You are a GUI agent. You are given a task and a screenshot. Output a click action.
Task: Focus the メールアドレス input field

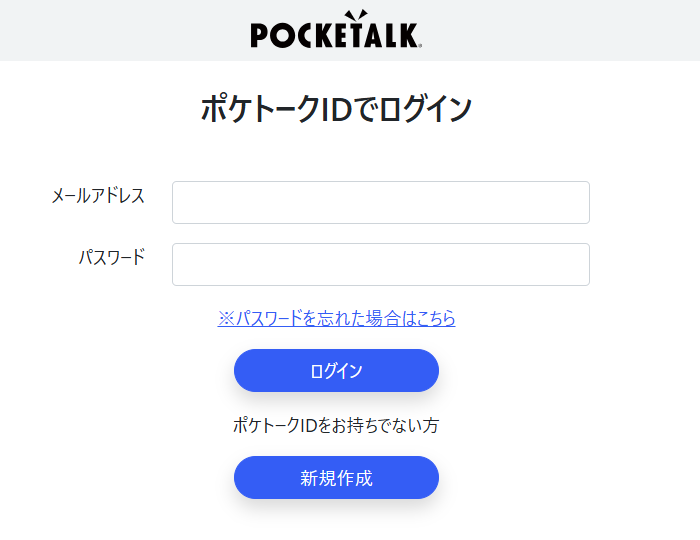coord(380,202)
